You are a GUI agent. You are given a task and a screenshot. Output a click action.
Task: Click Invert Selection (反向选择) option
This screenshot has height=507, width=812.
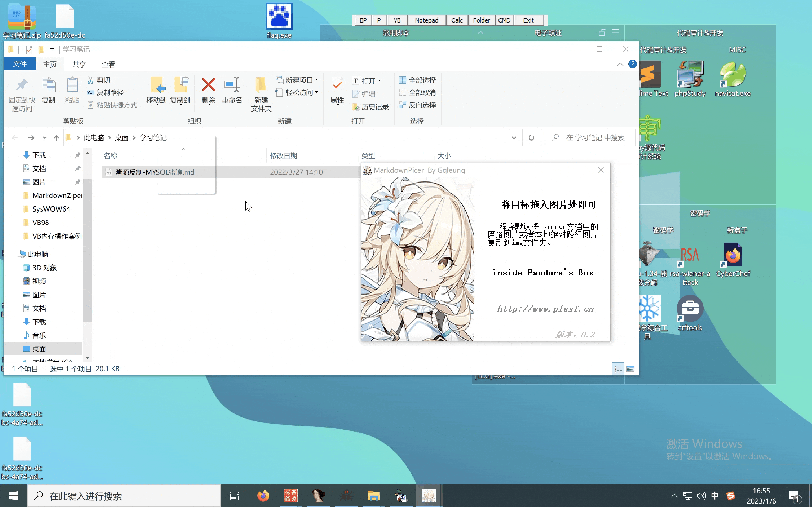click(x=417, y=105)
